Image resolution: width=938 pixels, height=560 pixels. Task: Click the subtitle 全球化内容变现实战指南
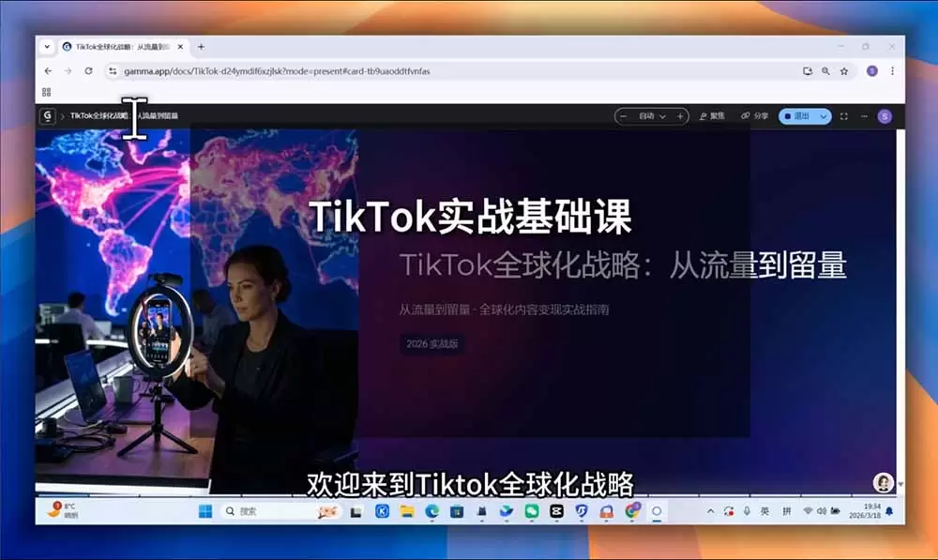pos(544,310)
